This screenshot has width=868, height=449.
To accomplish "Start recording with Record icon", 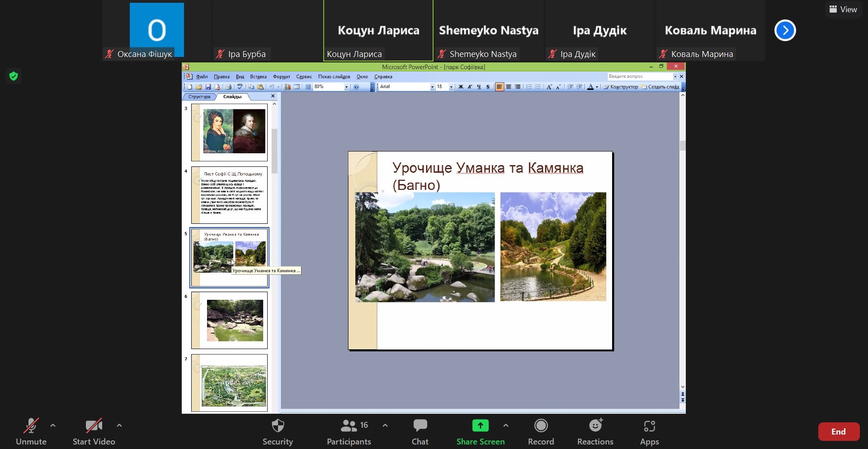I will pyautogui.click(x=541, y=426).
